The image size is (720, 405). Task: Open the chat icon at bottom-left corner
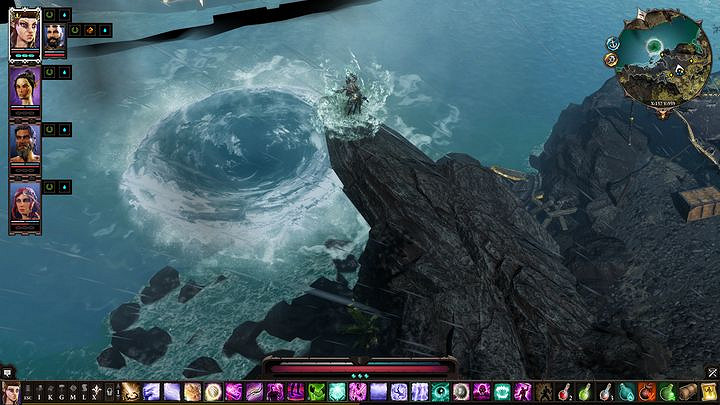coord(7,371)
